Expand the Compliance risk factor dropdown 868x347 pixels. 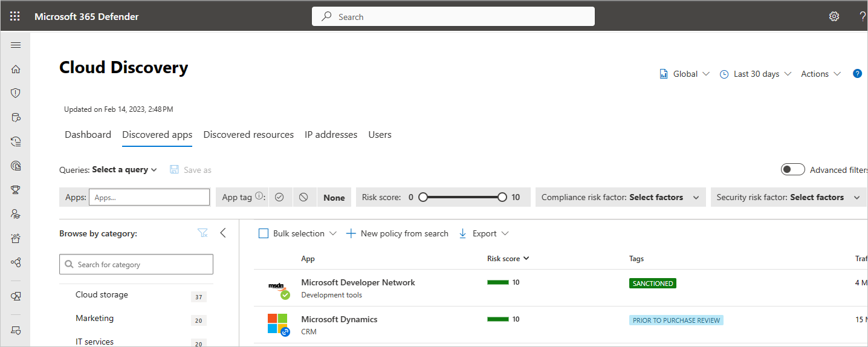coord(620,197)
